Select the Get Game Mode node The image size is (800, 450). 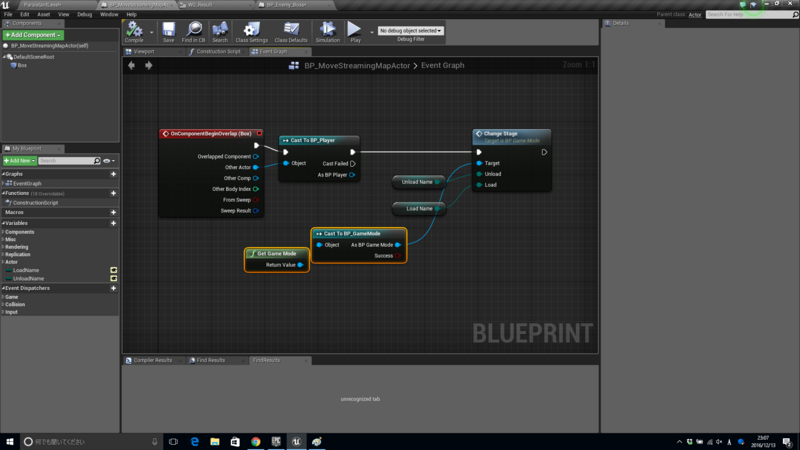point(277,254)
